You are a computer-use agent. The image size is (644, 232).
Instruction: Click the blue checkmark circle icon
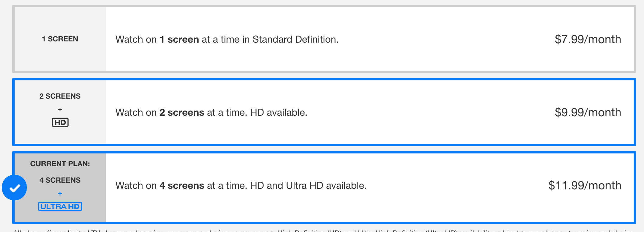coord(14,188)
